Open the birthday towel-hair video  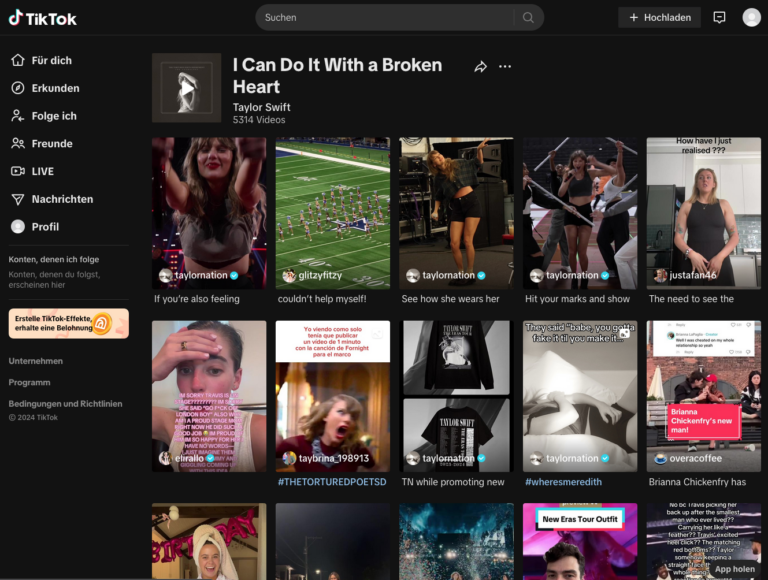209,541
